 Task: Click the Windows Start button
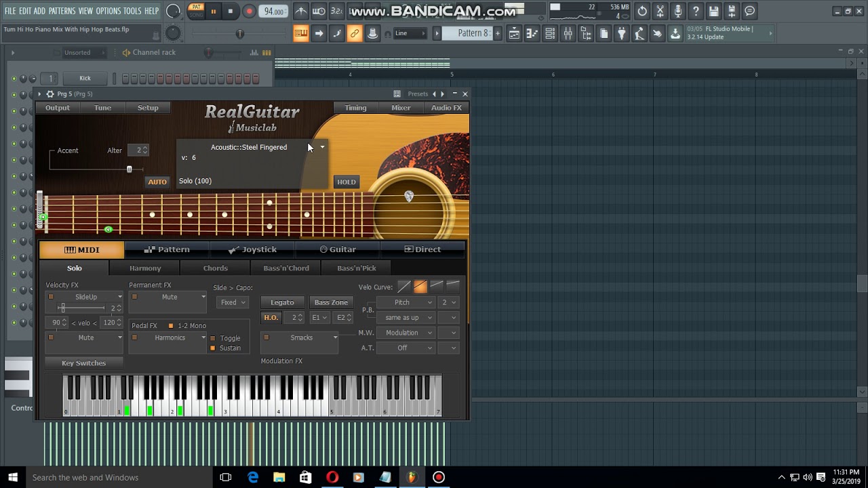13,477
